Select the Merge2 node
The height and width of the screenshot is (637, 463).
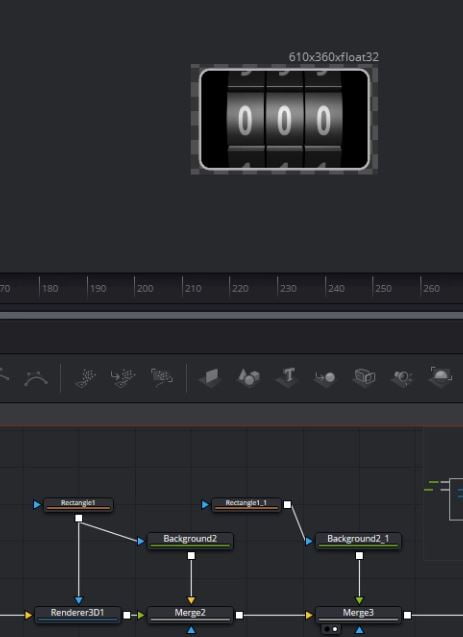coord(190,615)
